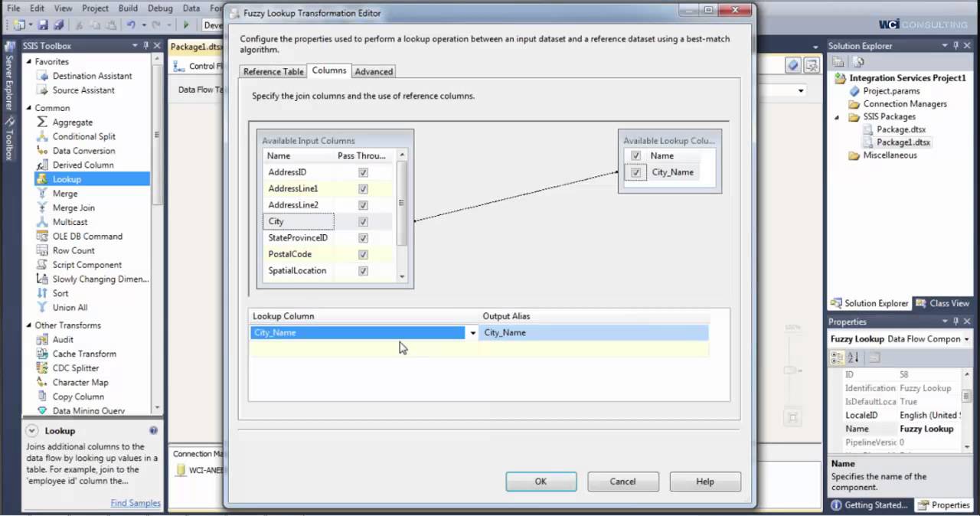This screenshot has width=980, height=516.
Task: Collapse the Common group in SSIS Toolbox
Action: (28, 108)
